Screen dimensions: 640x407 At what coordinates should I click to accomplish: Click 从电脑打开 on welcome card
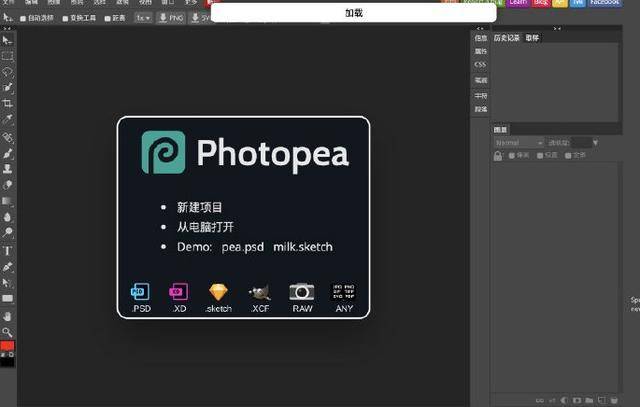(205, 227)
